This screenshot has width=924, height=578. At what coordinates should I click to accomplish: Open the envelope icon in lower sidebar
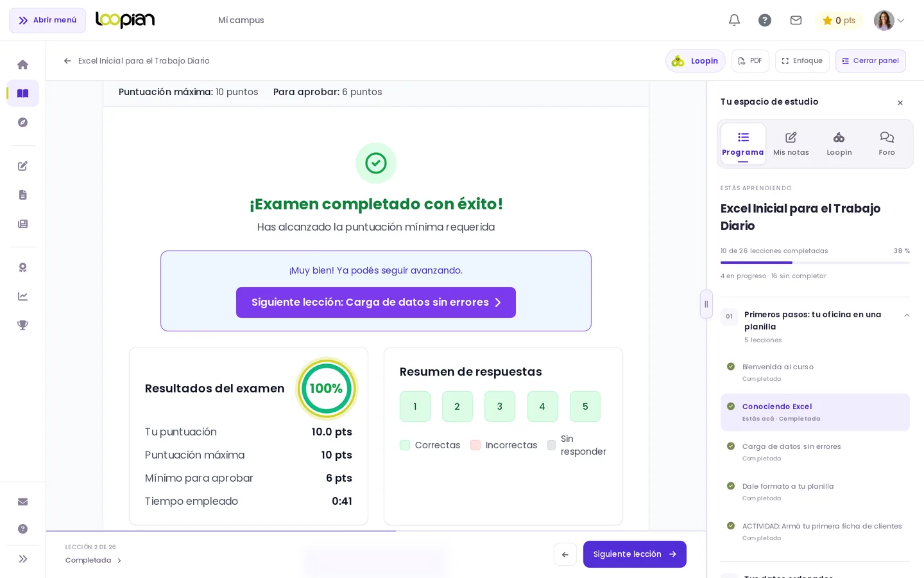[x=22, y=502]
